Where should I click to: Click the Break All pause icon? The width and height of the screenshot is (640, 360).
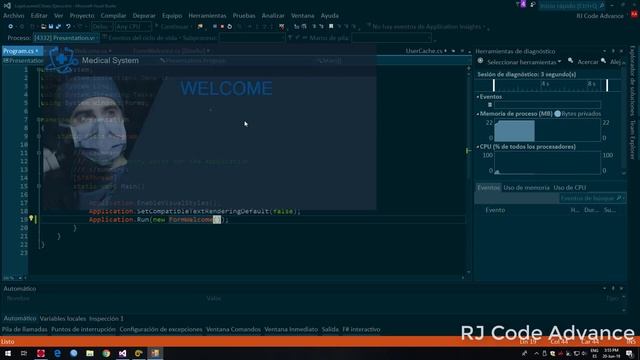coord(215,27)
